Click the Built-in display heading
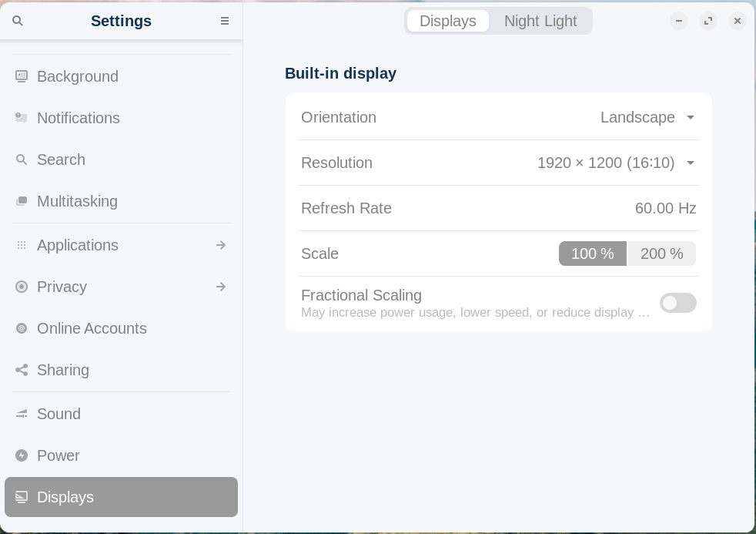 pyautogui.click(x=340, y=73)
